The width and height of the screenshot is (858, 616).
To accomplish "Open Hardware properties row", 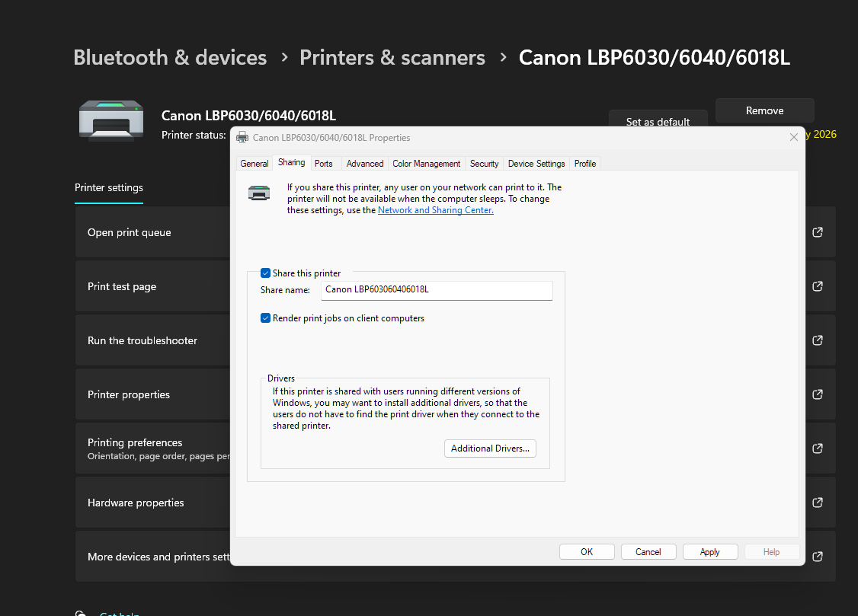I will [x=153, y=503].
